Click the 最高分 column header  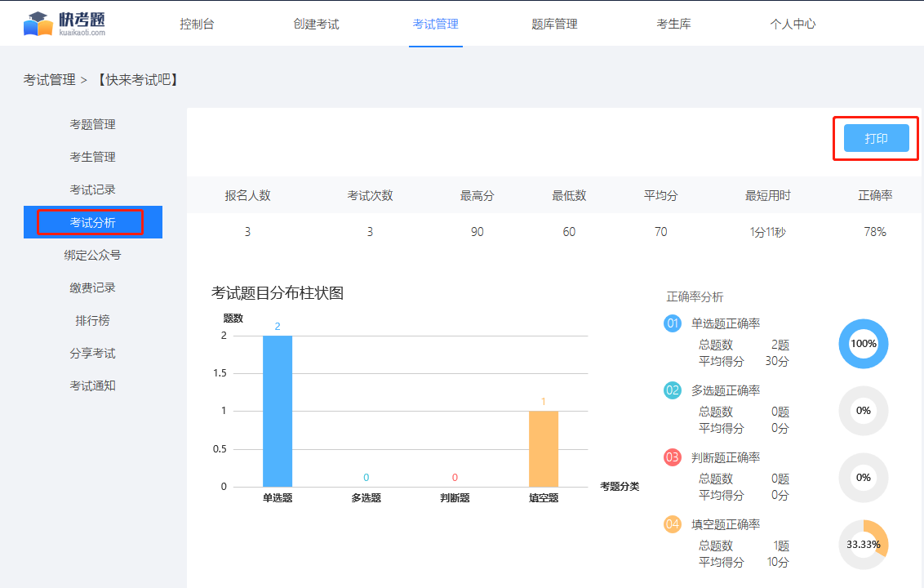pos(478,196)
